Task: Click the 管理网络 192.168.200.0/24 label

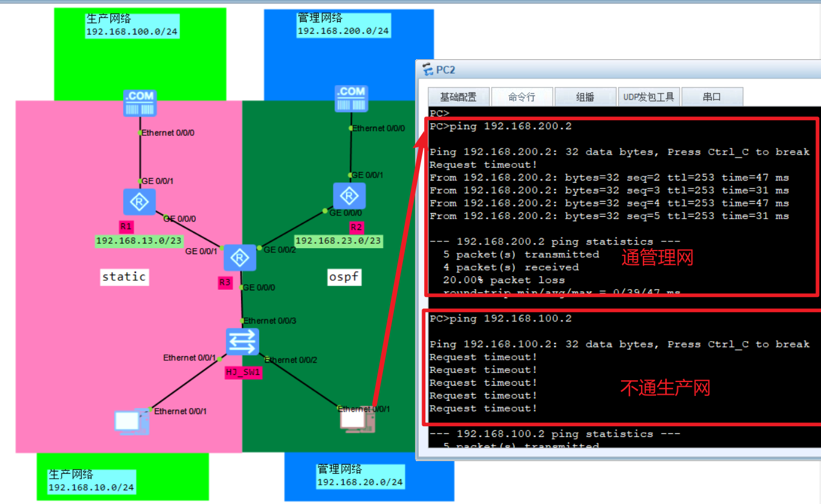Action: 343,24
